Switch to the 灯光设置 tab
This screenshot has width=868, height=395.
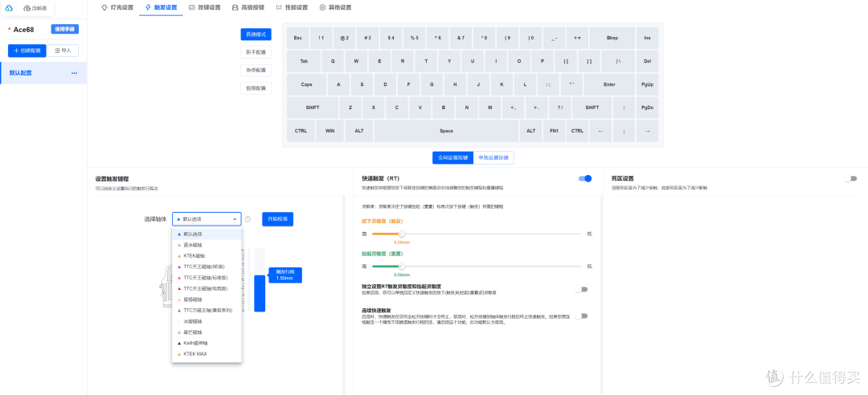[x=117, y=8]
